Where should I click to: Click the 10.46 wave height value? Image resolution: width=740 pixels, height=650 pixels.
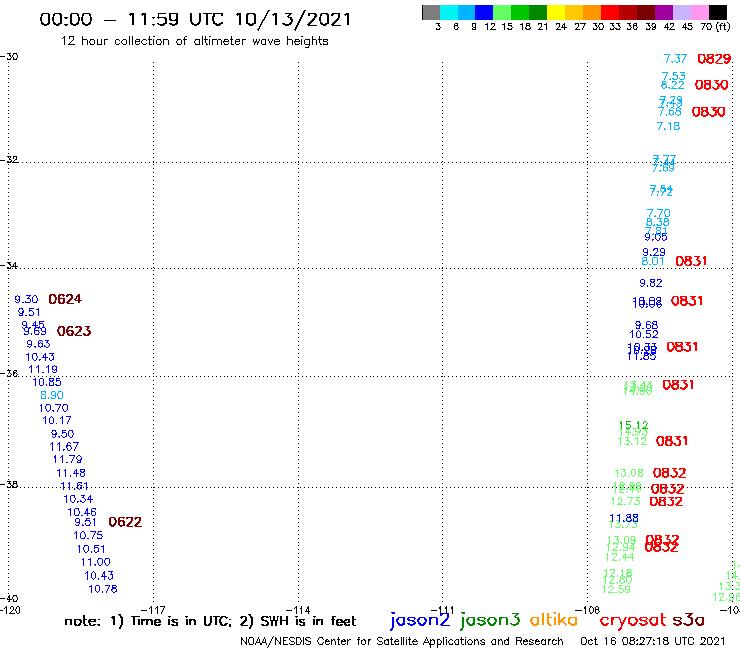82,512
